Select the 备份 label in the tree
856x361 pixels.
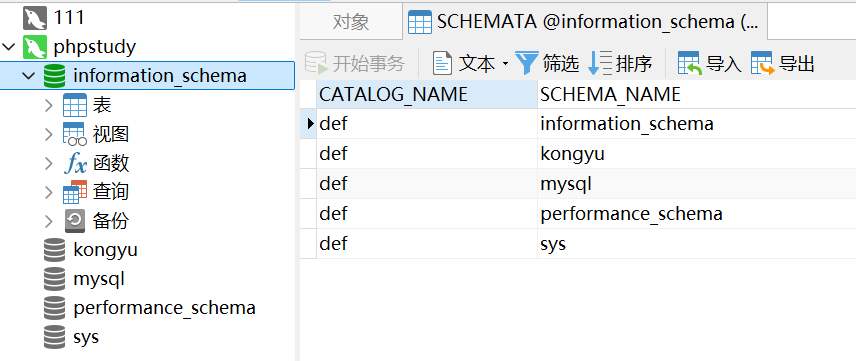[111, 221]
